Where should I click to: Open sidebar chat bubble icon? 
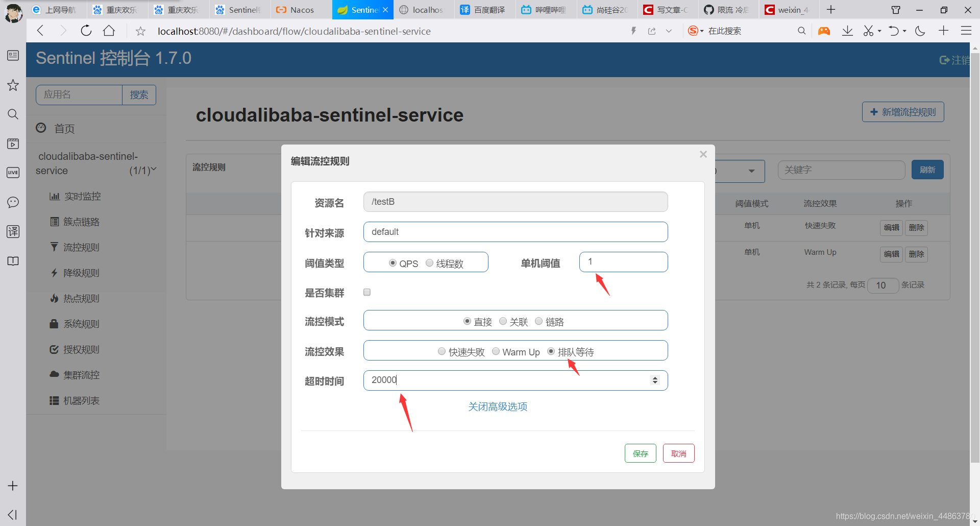pyautogui.click(x=13, y=202)
